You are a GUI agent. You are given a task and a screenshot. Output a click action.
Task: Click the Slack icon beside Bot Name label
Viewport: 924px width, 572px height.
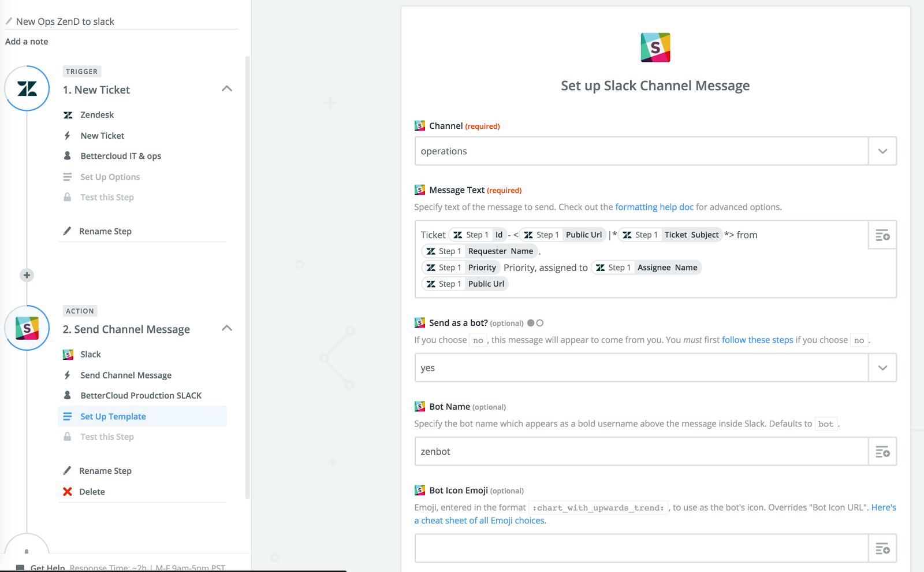click(x=420, y=407)
